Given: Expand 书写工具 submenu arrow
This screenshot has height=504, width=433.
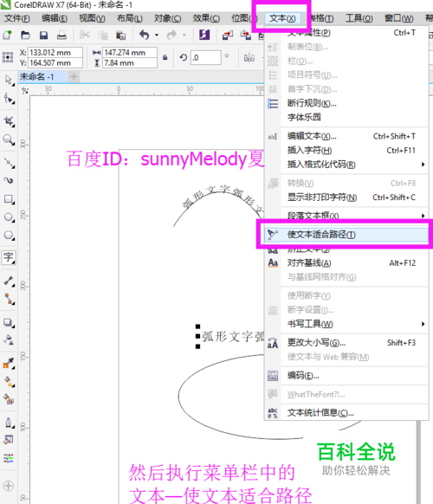Looking at the screenshot, I should [x=423, y=324].
